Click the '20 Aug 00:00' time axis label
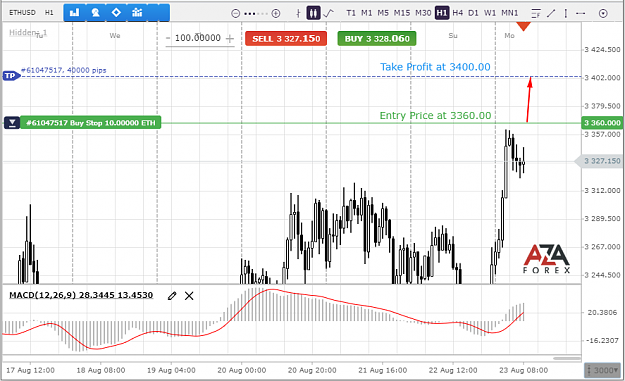Screen dimensions: 625x381 click(242, 370)
